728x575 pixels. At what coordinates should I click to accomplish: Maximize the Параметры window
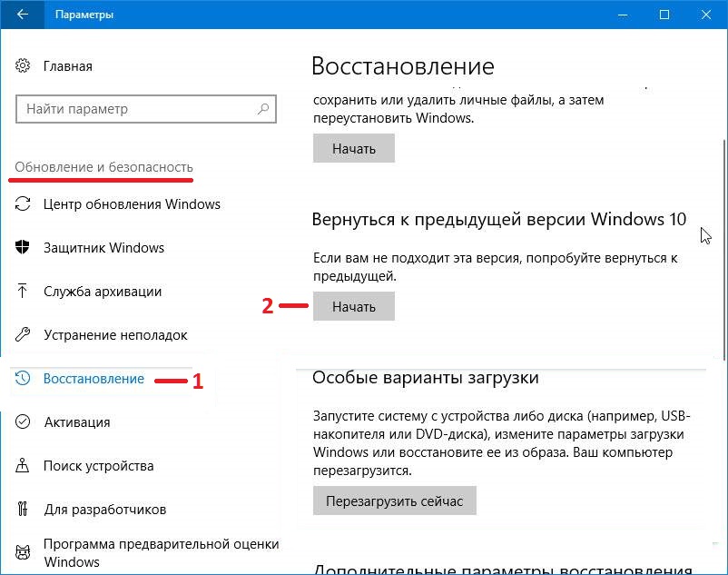click(664, 15)
